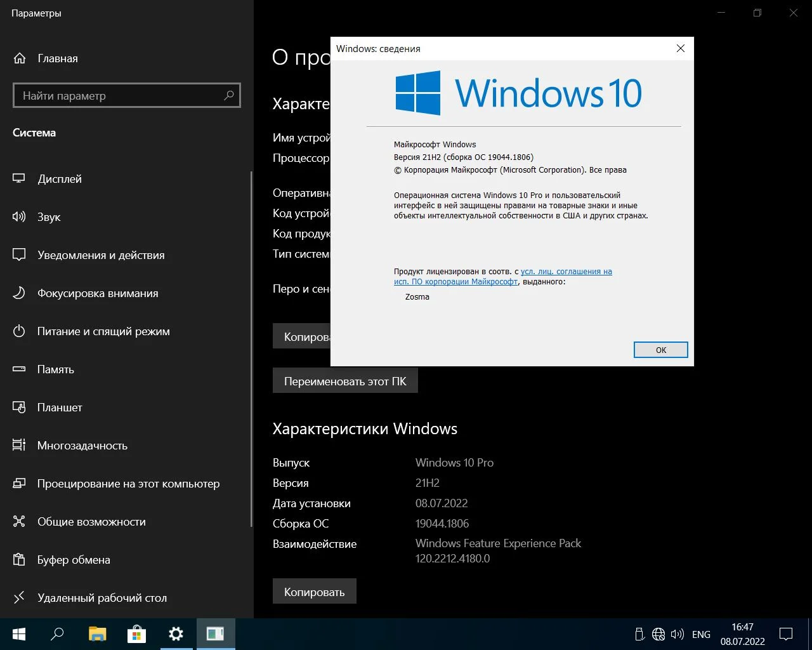Click the Фокусировка внимания moon icon

(20, 293)
